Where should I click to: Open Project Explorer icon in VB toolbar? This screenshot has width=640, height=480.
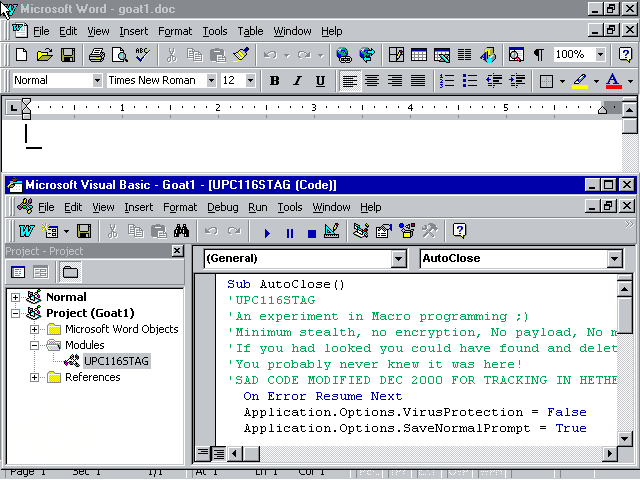pos(361,231)
